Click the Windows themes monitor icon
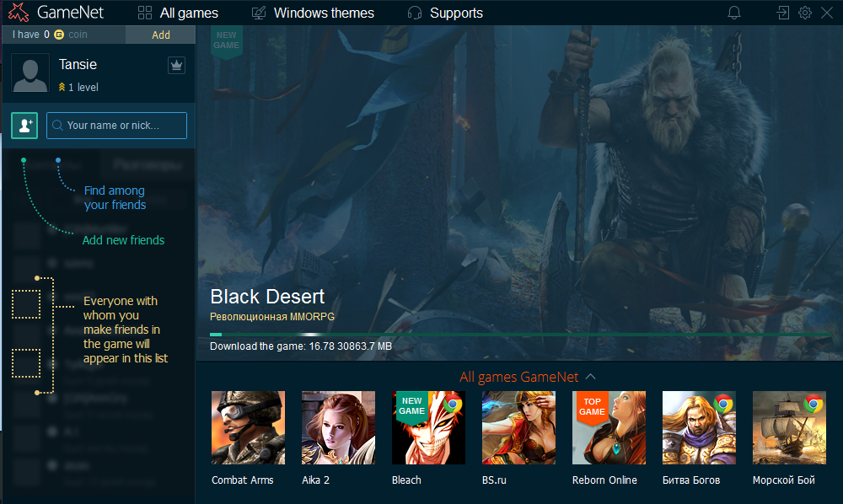Image resolution: width=843 pixels, height=504 pixels. pyautogui.click(x=259, y=13)
